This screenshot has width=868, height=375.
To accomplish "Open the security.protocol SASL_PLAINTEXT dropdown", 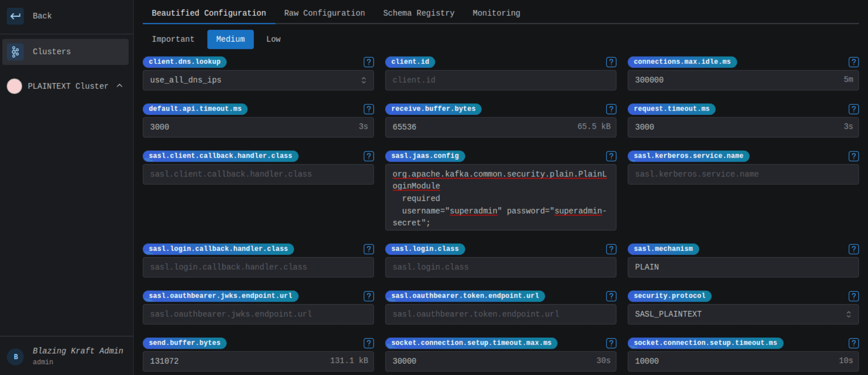I will click(743, 314).
